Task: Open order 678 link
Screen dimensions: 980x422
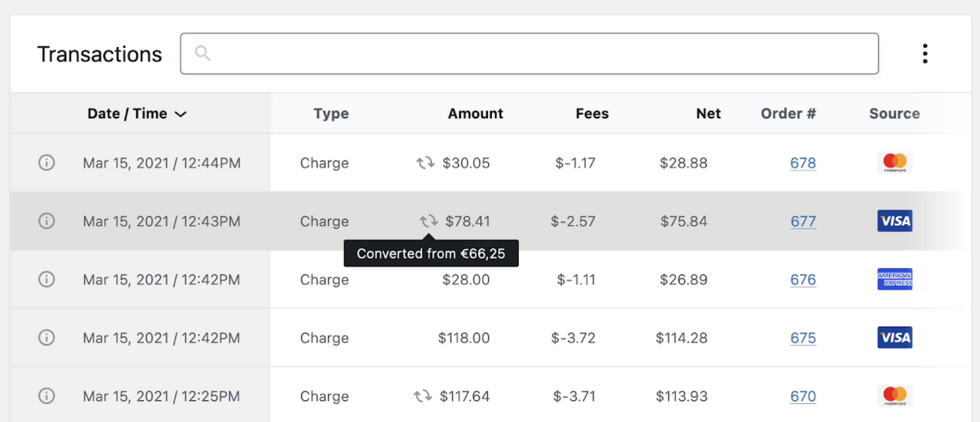Action: click(x=803, y=163)
